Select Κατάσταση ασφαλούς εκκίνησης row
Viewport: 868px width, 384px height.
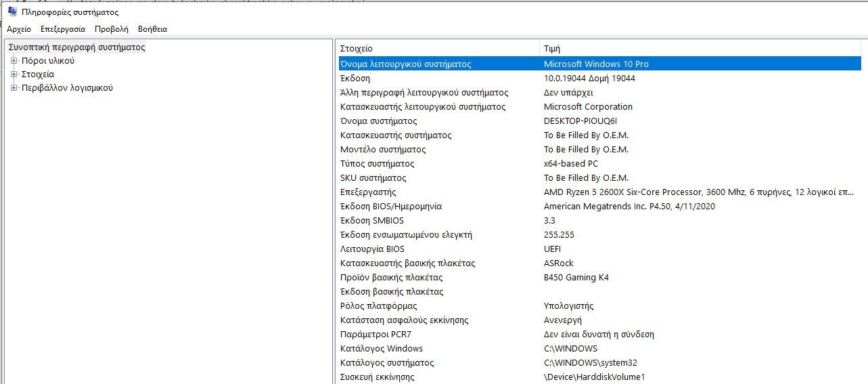pyautogui.click(x=600, y=320)
